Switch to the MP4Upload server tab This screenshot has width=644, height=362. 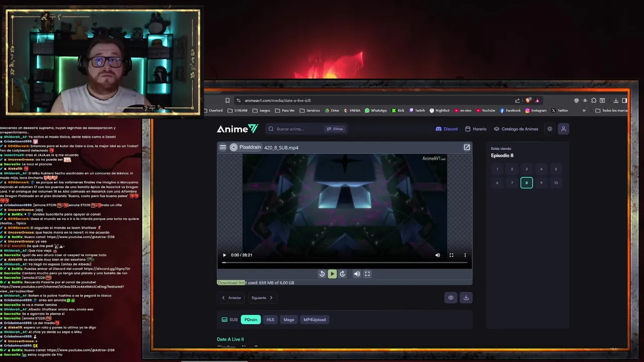[314, 320]
